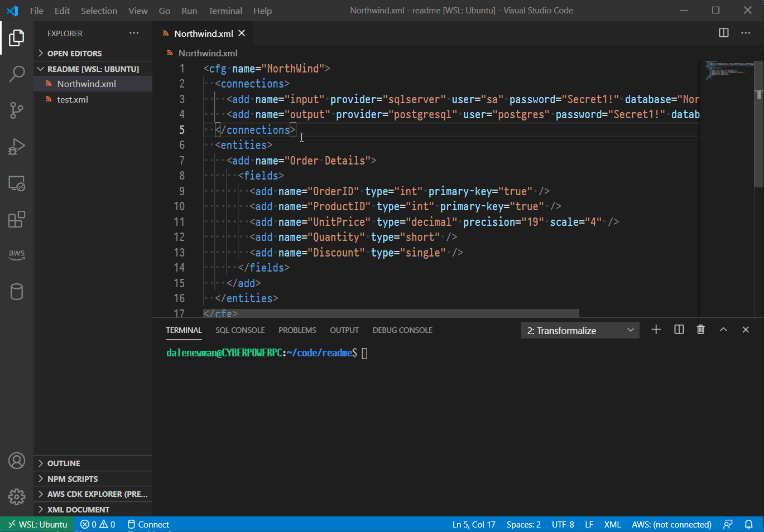Split the terminal
764x532 pixels.
coord(679,330)
